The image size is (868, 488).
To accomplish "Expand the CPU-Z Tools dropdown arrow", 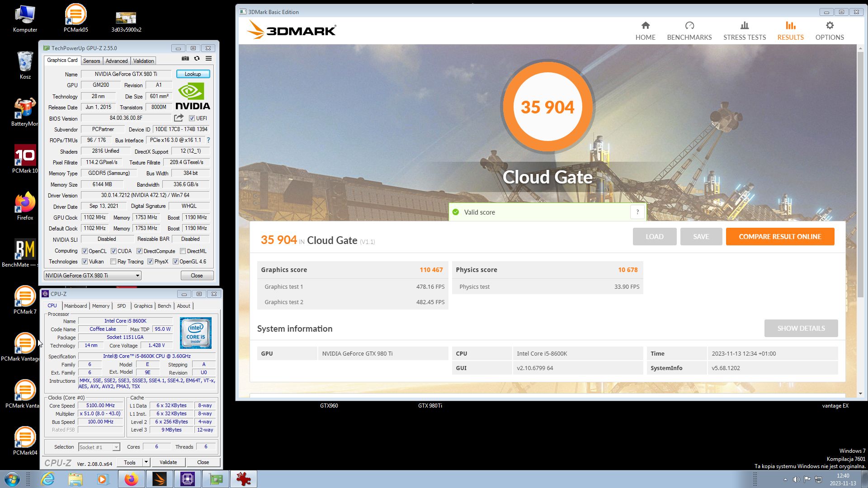I will click(x=146, y=462).
